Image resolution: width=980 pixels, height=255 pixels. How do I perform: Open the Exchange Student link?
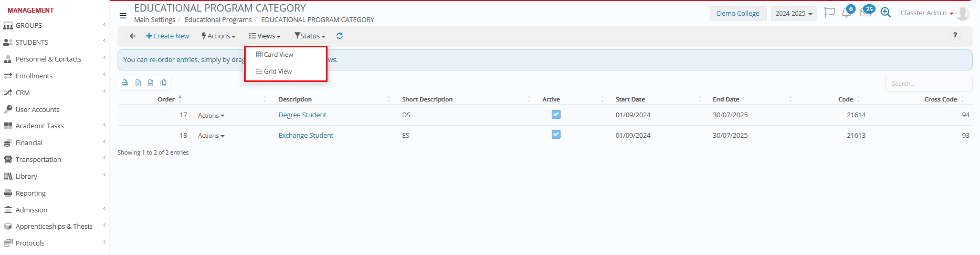coord(305,135)
